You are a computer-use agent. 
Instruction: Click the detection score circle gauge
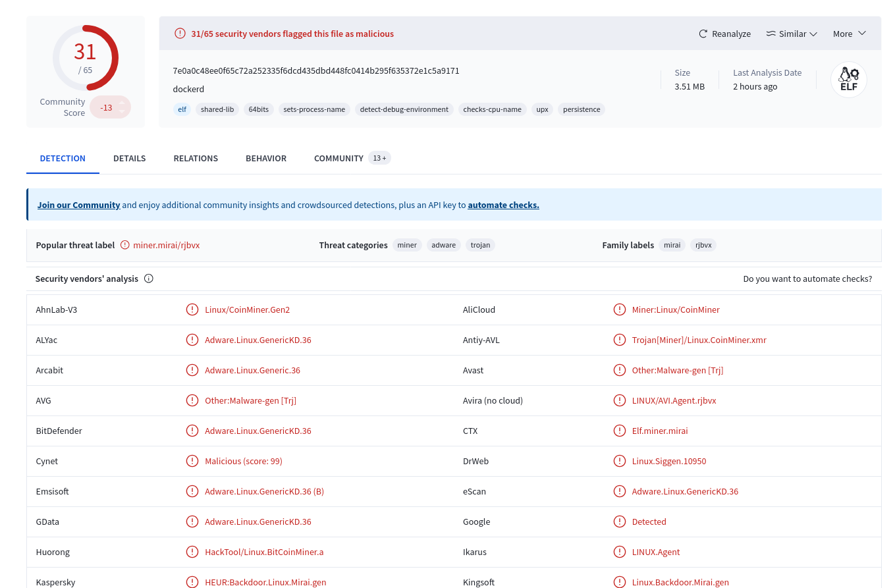coord(86,58)
